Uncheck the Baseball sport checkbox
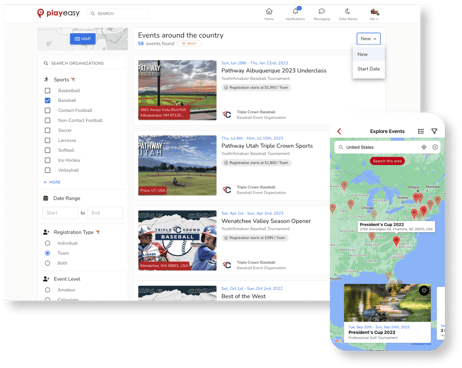The image size is (462, 368). click(48, 100)
